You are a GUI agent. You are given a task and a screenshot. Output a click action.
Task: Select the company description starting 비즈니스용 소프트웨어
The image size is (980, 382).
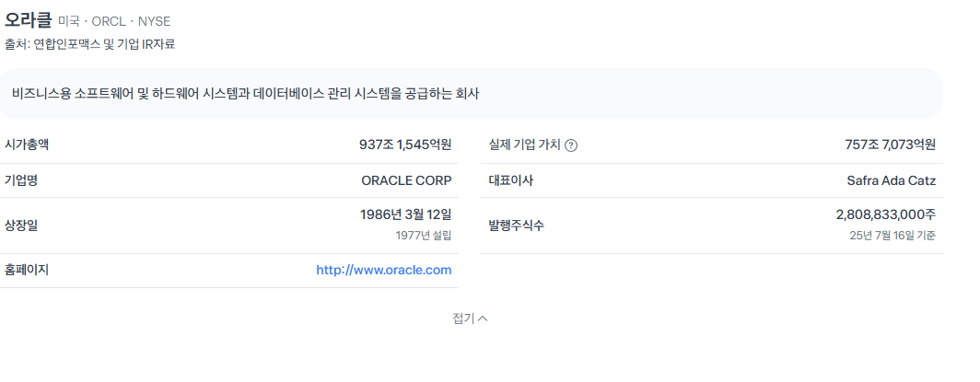(x=246, y=94)
